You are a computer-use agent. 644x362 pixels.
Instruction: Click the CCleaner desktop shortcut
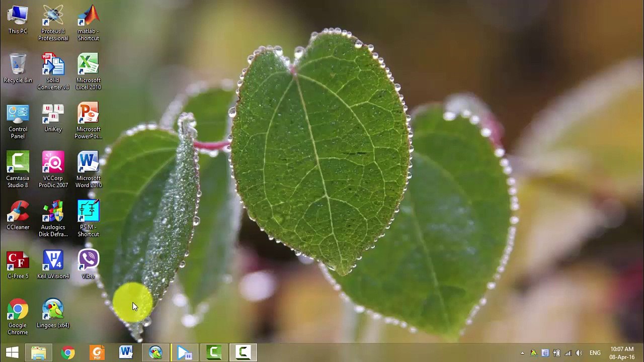click(x=18, y=213)
